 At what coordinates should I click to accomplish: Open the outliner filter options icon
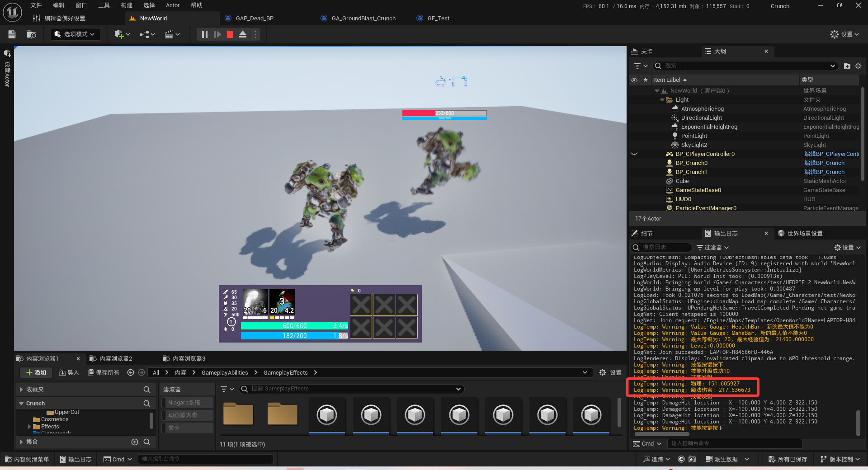pos(641,66)
